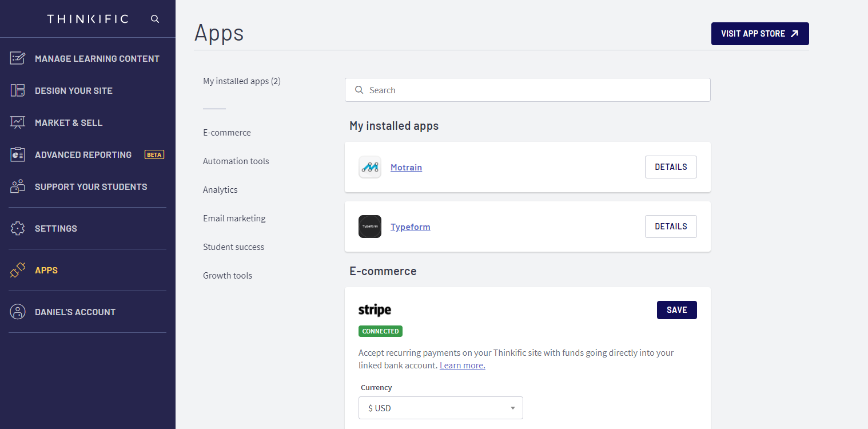Open the Currency dropdown showing $ USD
The image size is (868, 429).
440,408
